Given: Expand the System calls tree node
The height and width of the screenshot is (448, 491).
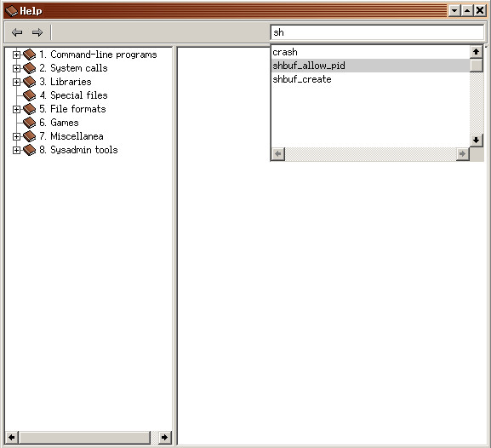Looking at the screenshot, I should [16, 68].
